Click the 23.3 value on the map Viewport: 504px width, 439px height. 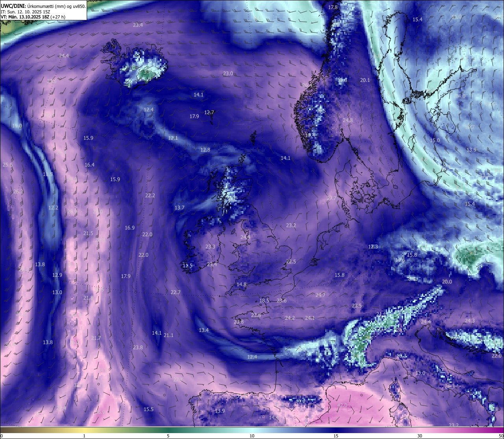pos(210,247)
